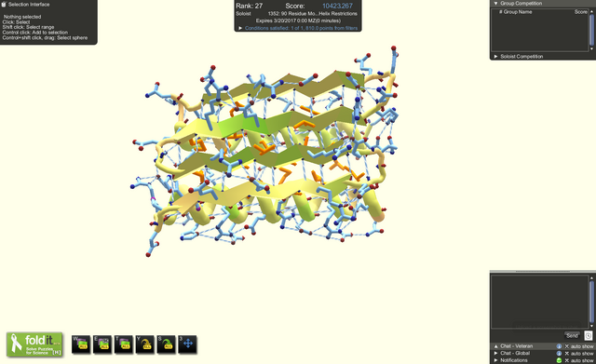Click the chat panel top resize handle
Image resolution: width=596 pixels, height=364 pixels.
point(543,271)
